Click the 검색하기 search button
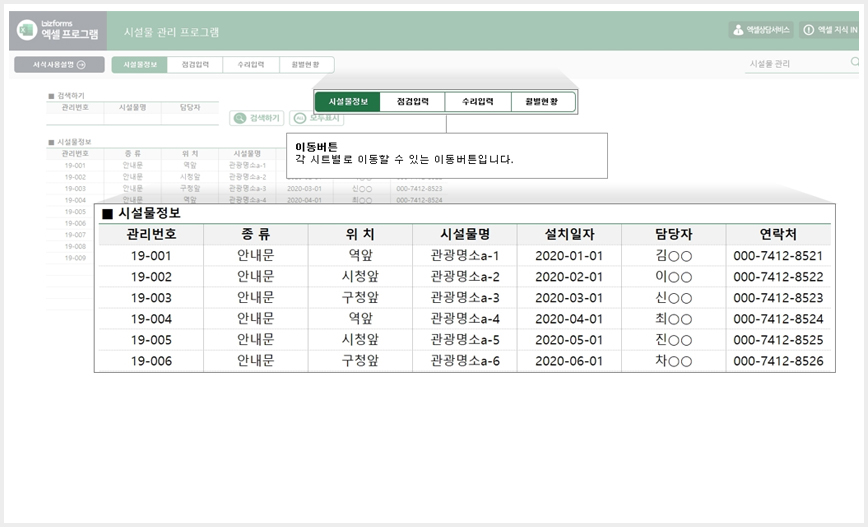The width and height of the screenshot is (868, 527). pos(257,118)
